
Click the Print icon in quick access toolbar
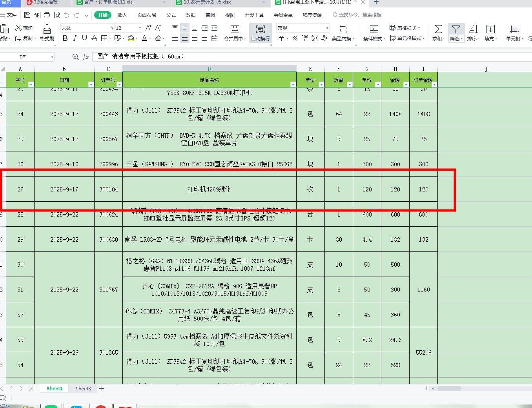47,15
